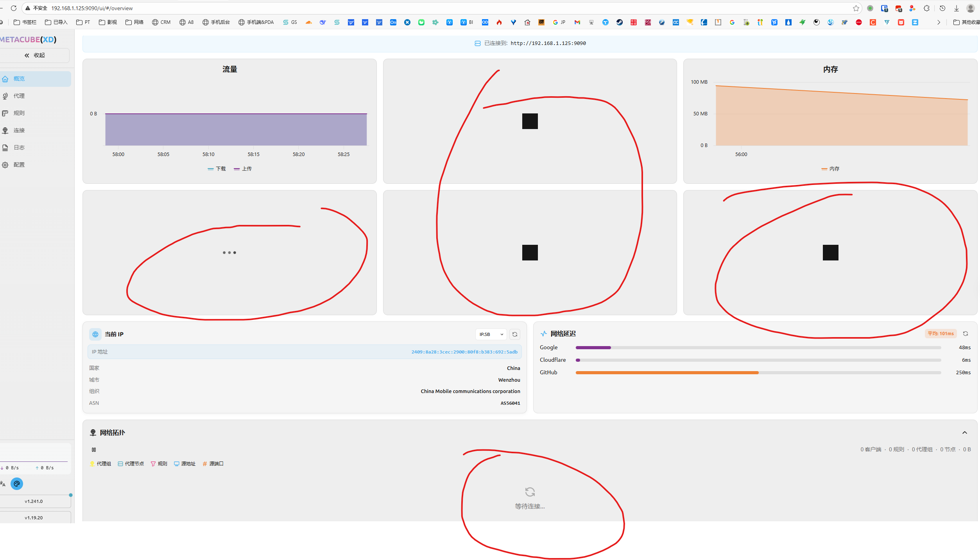
Task: Toggle 上传 series in traffic chart legend
Action: pyautogui.click(x=243, y=169)
